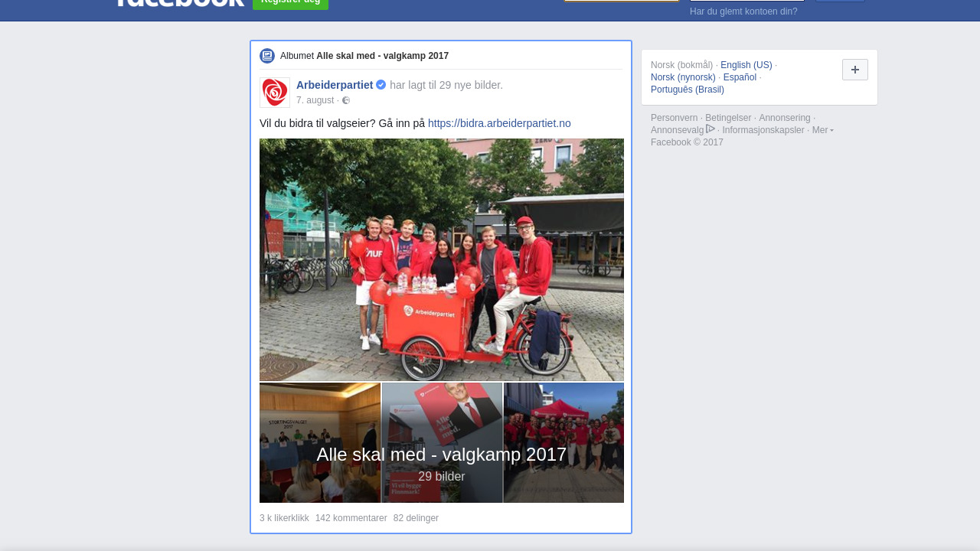Screen dimensions: 980x551
Task: Click the green 'Registrer deg' button
Action: (x=290, y=3)
